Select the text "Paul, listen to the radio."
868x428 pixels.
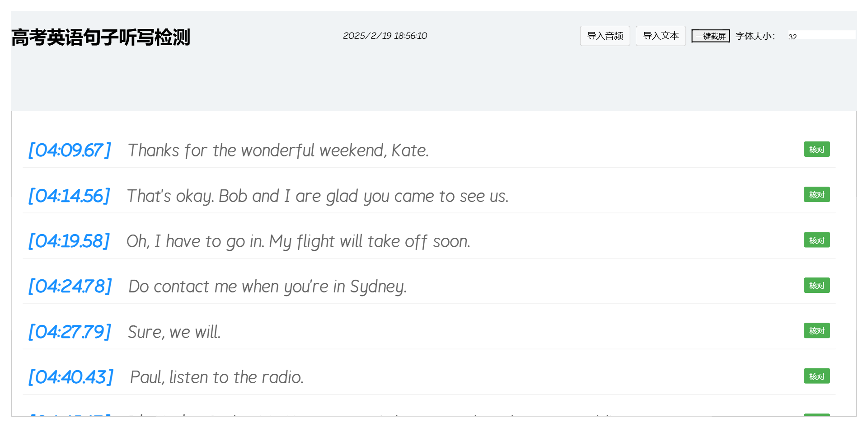216,377
